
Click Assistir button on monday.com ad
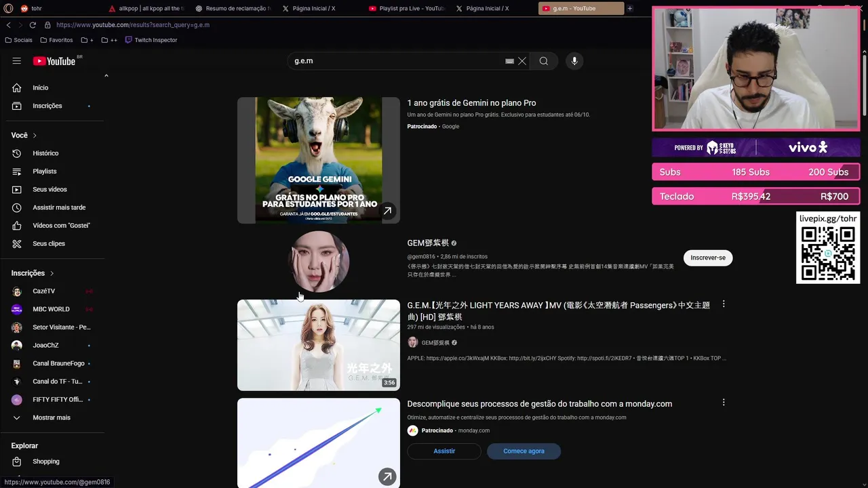(x=444, y=451)
